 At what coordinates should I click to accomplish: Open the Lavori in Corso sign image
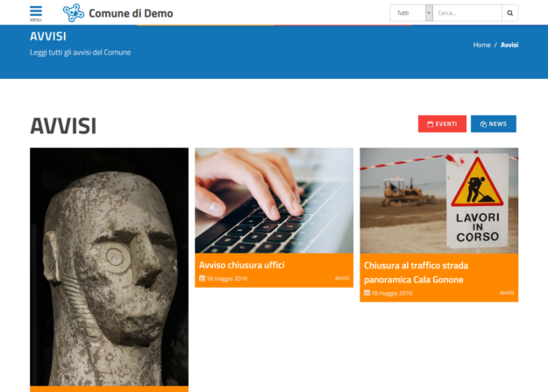(x=438, y=200)
